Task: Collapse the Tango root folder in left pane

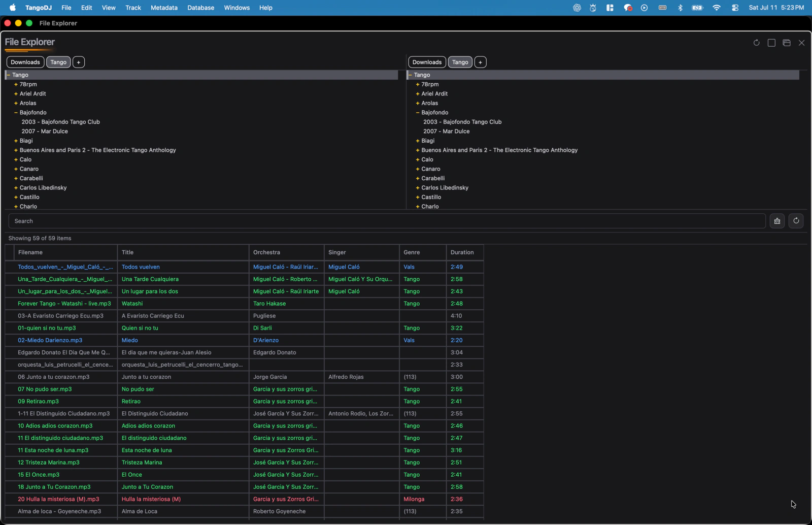Action: (8, 75)
